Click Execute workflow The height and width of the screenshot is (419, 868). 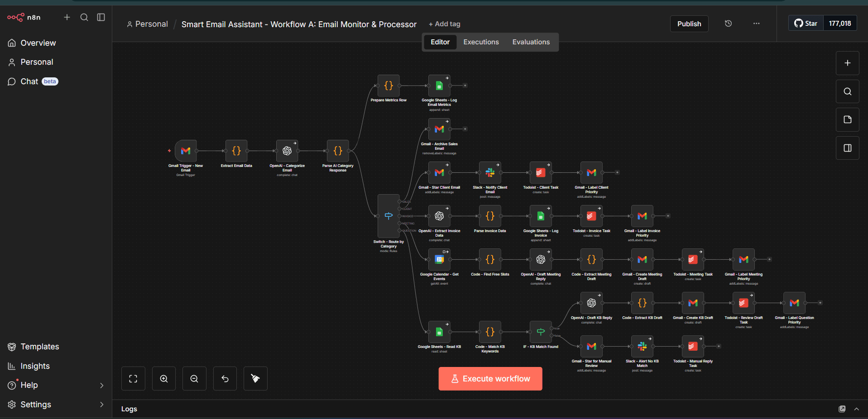pyautogui.click(x=490, y=379)
